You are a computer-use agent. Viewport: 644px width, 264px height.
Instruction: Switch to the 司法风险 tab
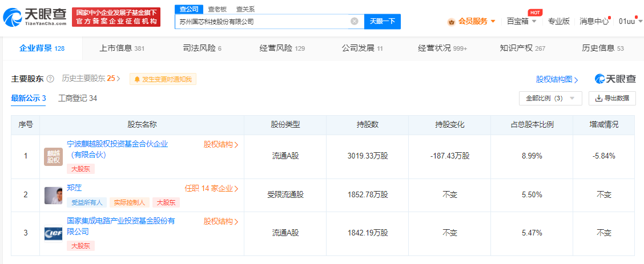click(x=202, y=48)
